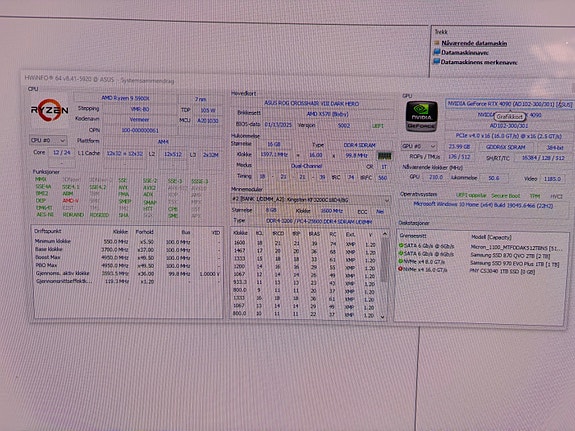
Task: Click the red AMD-V feature label
Action: 70,201
